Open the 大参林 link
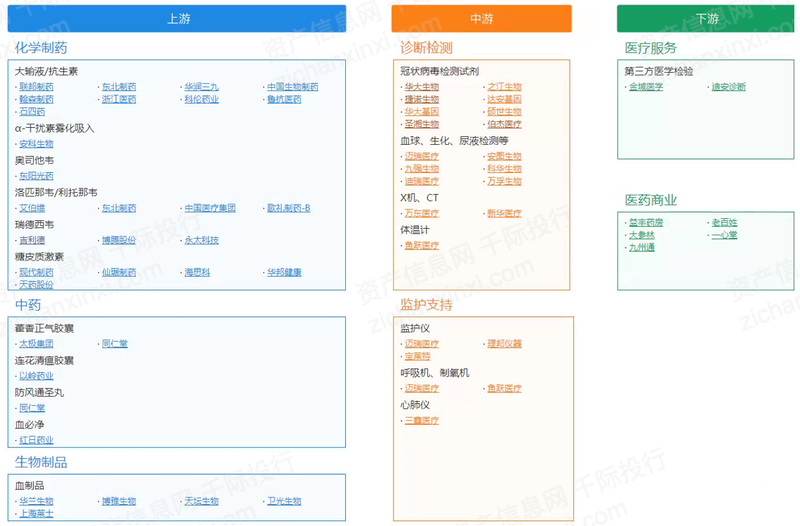The width and height of the screenshot is (800, 526). pos(642,235)
